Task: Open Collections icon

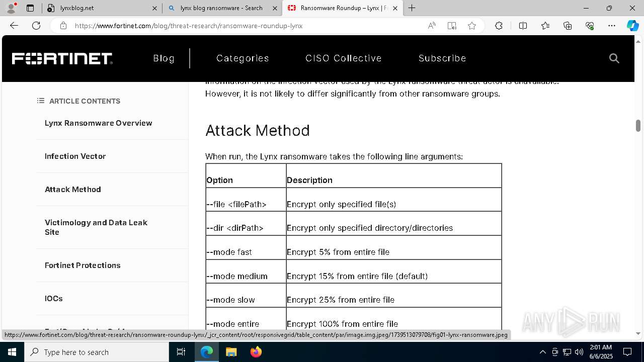Action: pyautogui.click(x=568, y=26)
